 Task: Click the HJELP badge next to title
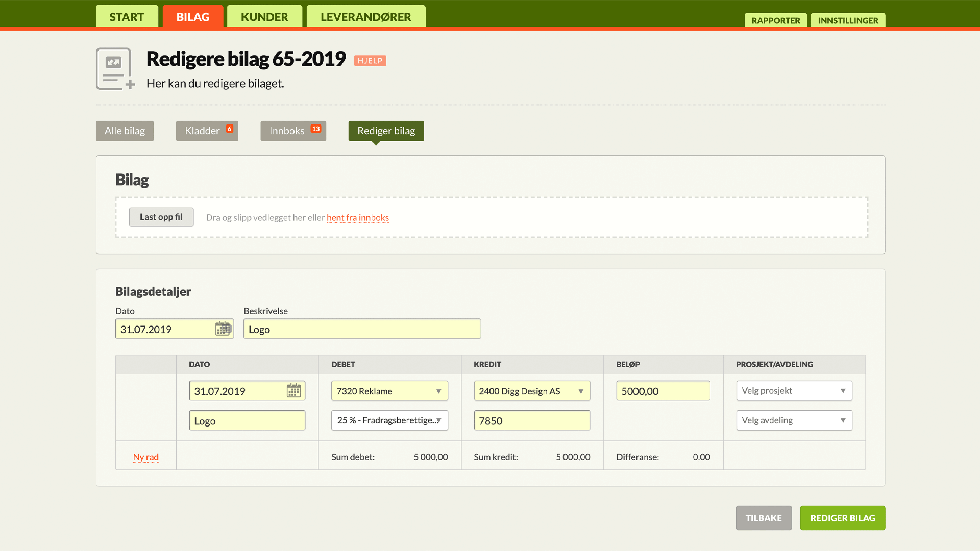click(x=370, y=61)
